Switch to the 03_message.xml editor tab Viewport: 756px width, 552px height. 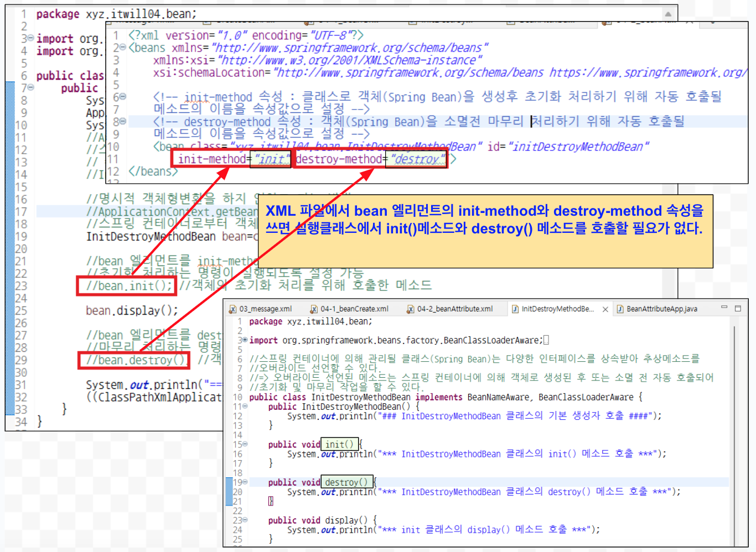261,309
